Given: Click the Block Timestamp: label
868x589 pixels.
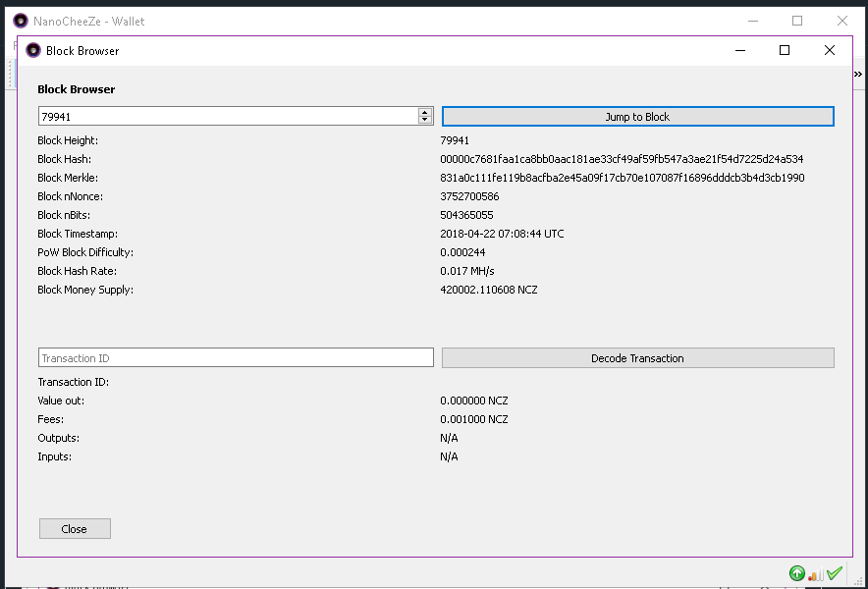Looking at the screenshot, I should coord(78,234).
